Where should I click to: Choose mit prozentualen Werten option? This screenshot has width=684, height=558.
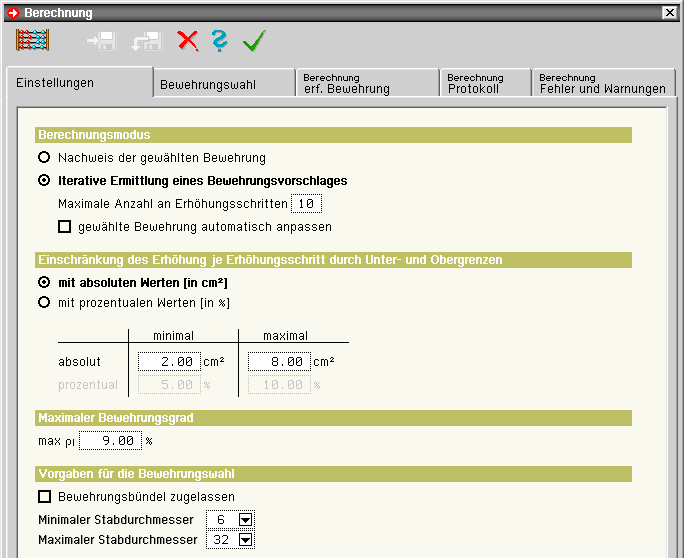pos(43,302)
